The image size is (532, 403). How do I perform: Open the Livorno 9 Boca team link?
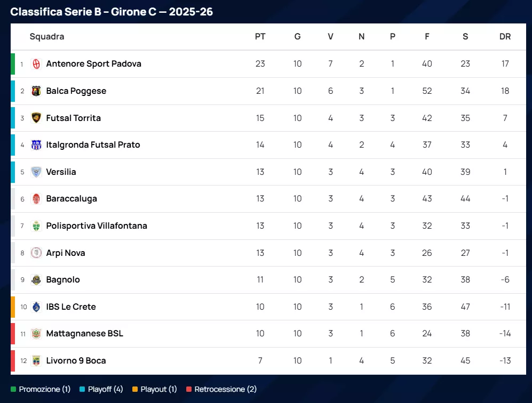click(76, 361)
